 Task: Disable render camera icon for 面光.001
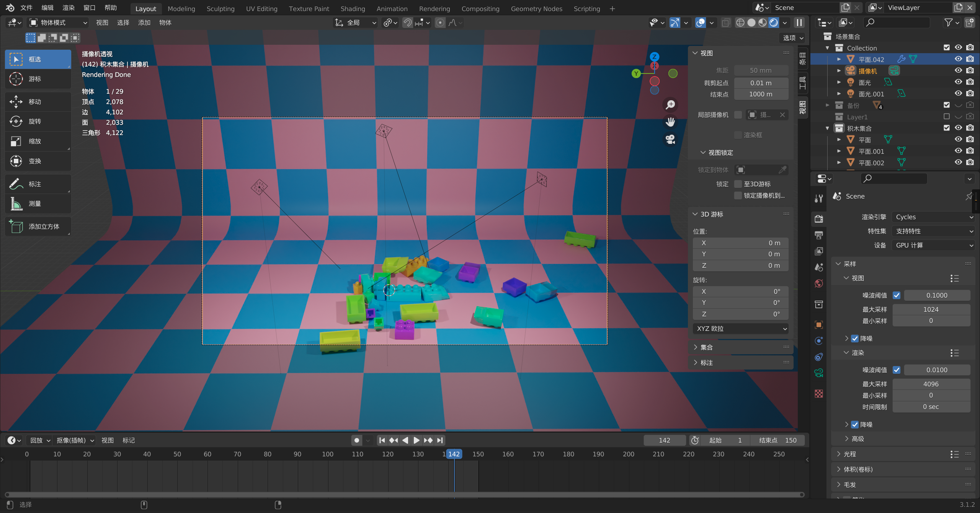click(970, 93)
